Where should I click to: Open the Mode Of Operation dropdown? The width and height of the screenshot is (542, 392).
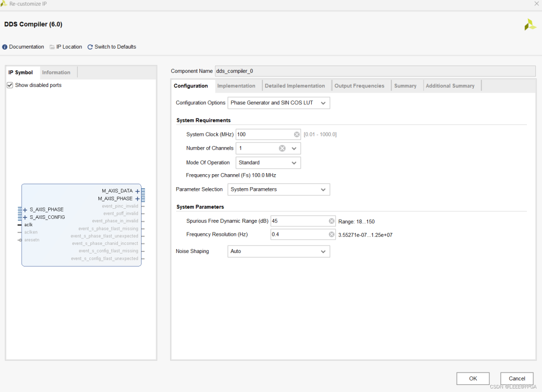268,163
